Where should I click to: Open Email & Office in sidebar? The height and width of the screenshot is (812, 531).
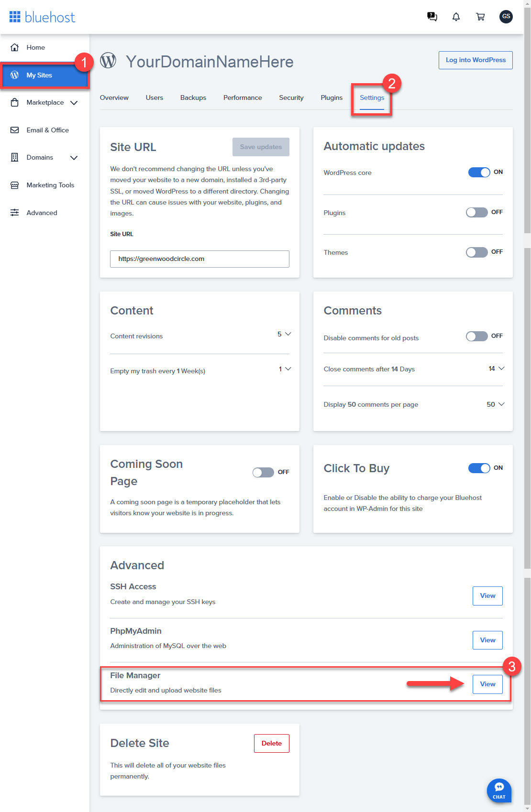47,130
